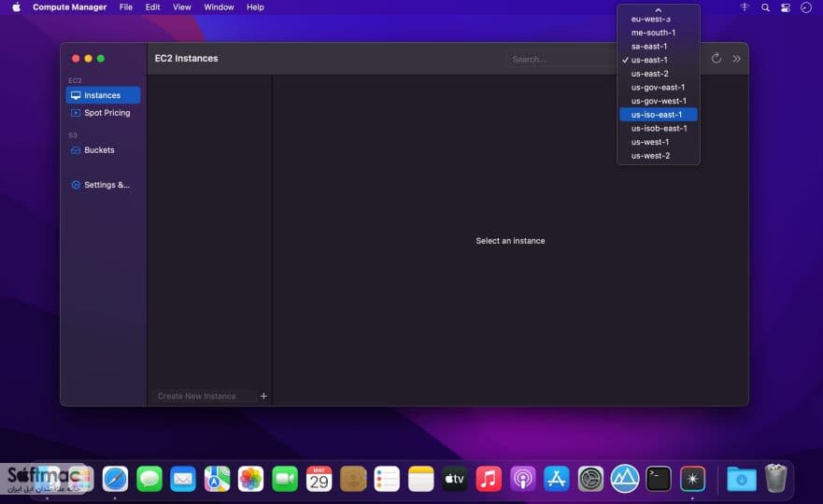Open FaceTime from the Dock
Image resolution: width=823 pixels, height=504 pixels.
(285, 479)
